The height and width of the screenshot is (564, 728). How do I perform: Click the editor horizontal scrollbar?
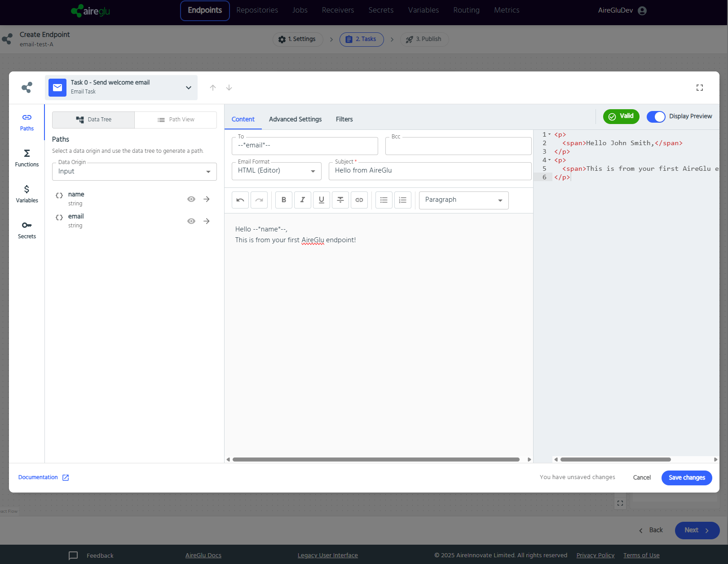point(376,459)
